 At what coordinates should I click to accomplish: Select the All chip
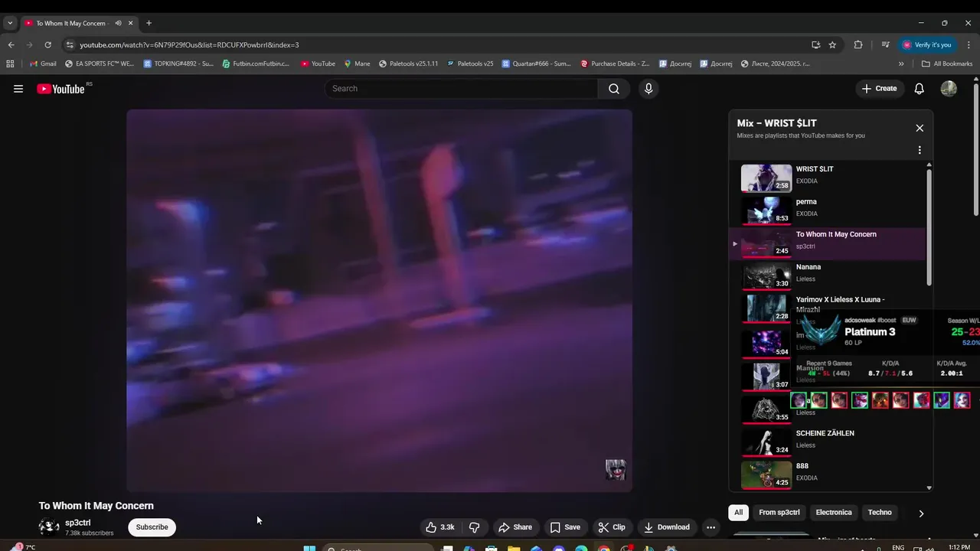pos(738,513)
